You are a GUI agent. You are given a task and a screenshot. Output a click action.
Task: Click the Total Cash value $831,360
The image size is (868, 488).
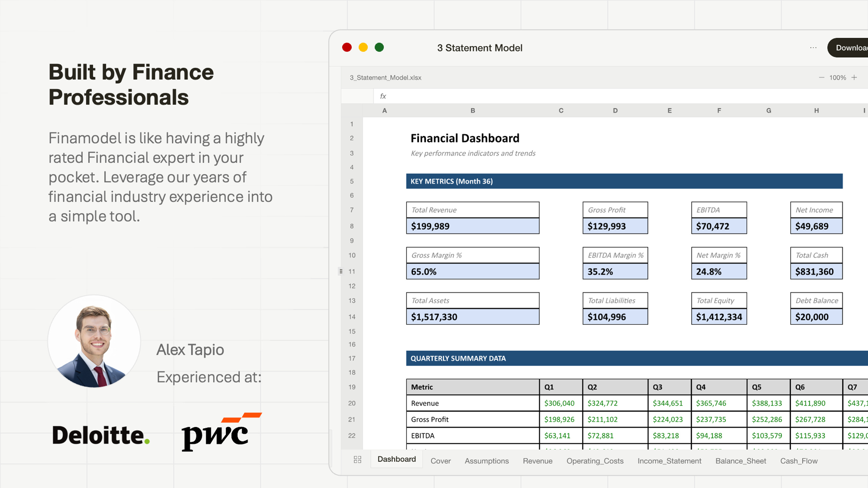click(816, 271)
